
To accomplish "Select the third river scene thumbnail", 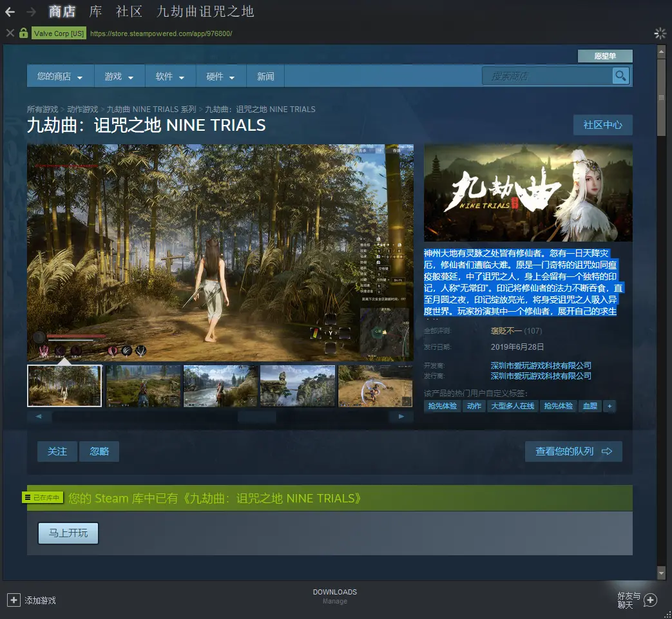I will point(220,386).
